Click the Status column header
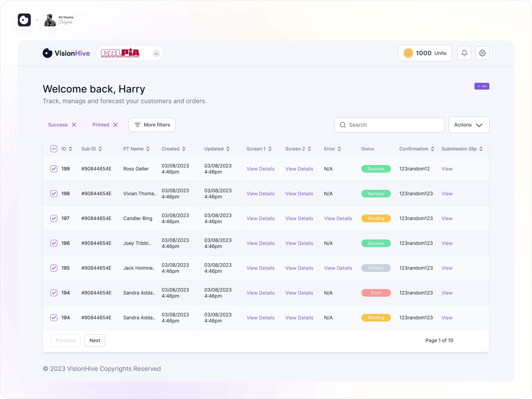This screenshot has width=532, height=399. 367,149
